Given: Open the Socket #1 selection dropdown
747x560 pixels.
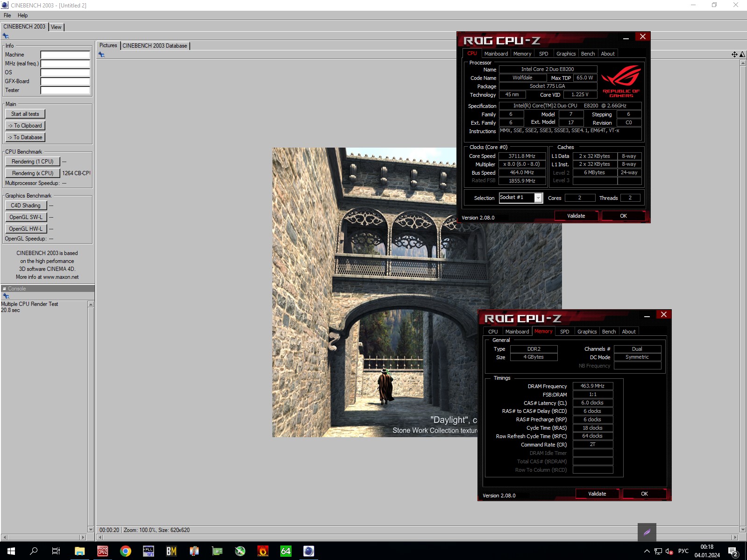Looking at the screenshot, I should (538, 198).
